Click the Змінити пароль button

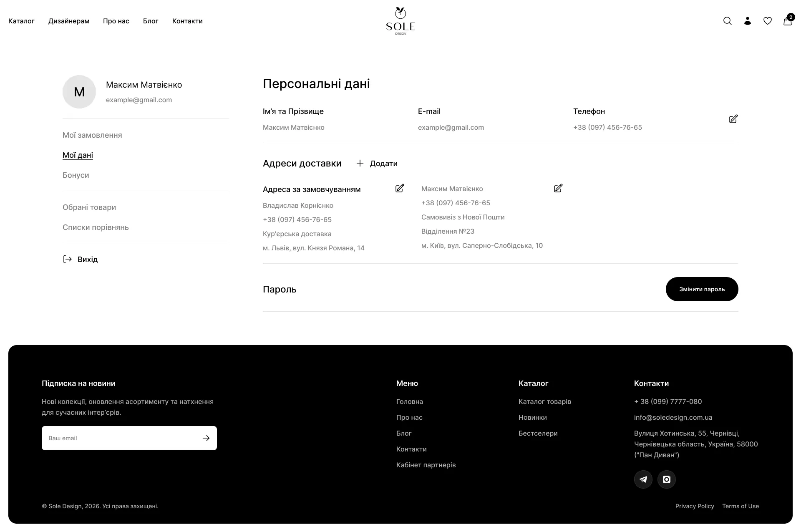[702, 289]
